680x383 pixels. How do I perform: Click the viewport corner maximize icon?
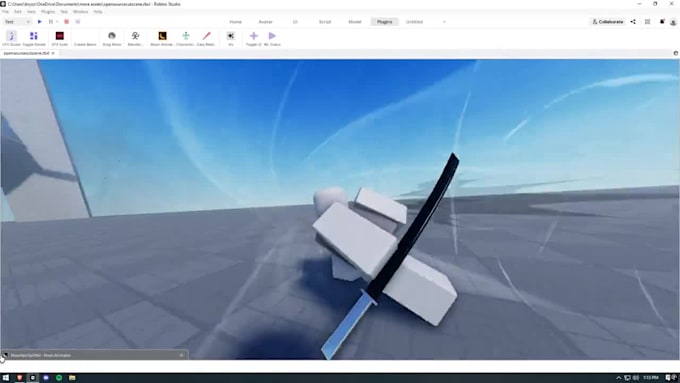click(676, 53)
